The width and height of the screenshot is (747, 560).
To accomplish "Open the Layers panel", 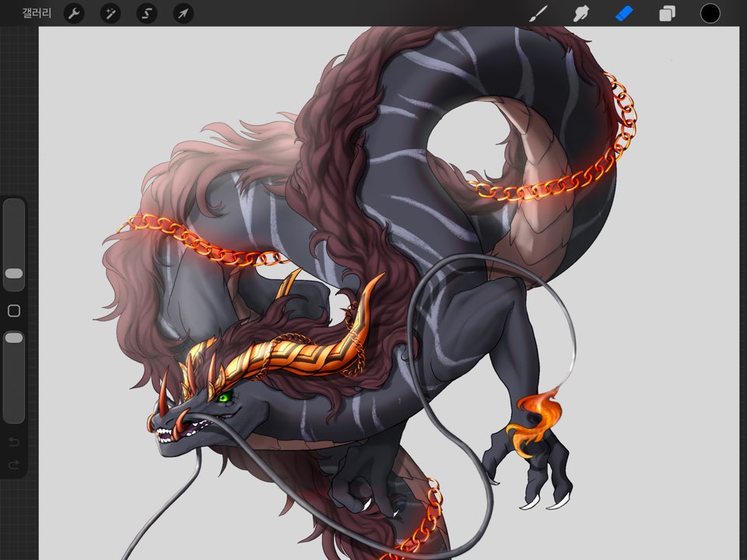I will pyautogui.click(x=667, y=13).
